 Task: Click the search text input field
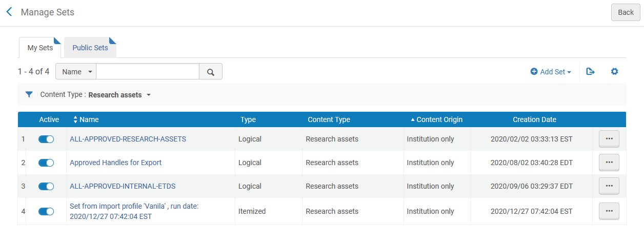click(x=148, y=72)
